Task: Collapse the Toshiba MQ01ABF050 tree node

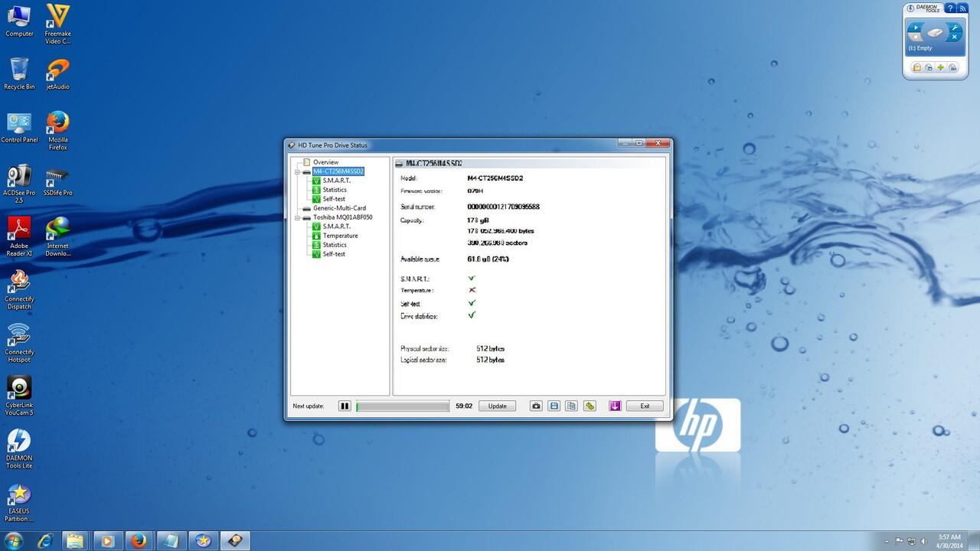Action: coord(297,217)
